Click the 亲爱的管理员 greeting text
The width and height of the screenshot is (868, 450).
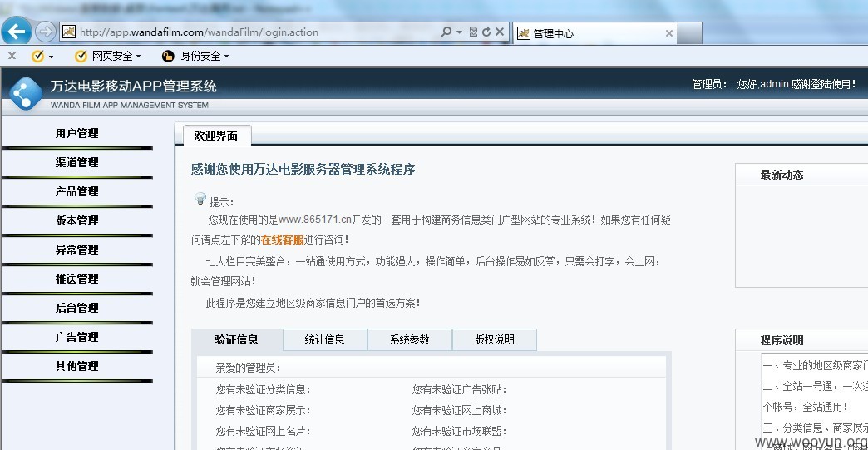(249, 368)
